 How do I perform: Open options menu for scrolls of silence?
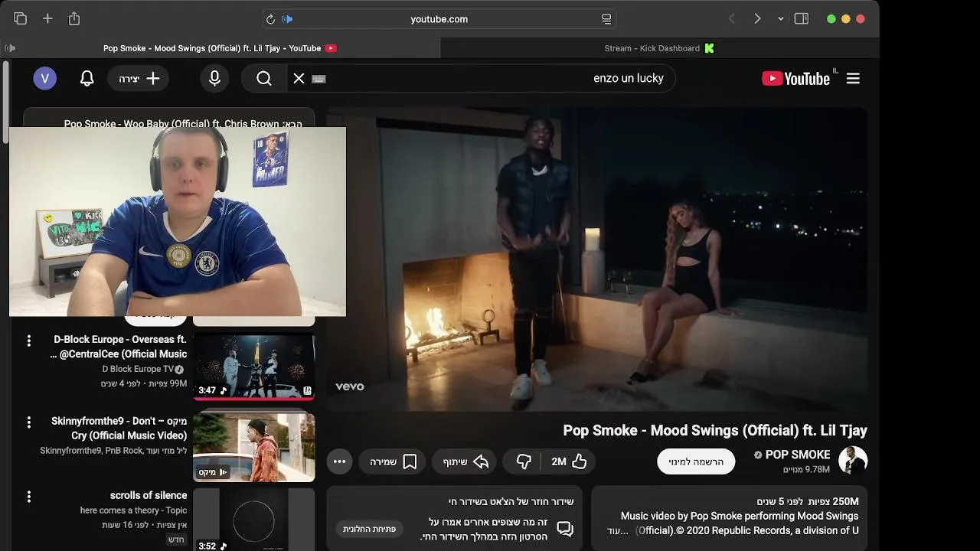(29, 497)
